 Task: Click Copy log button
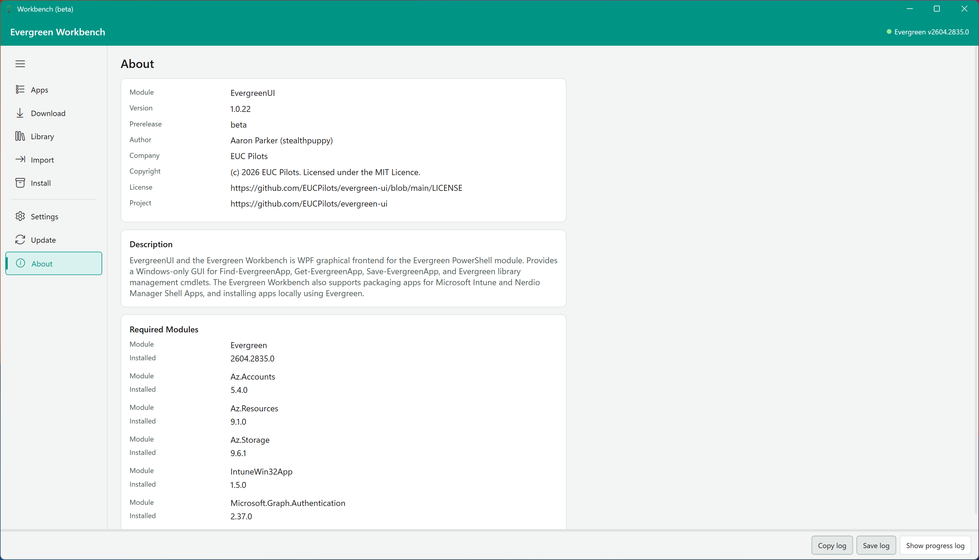click(x=832, y=545)
